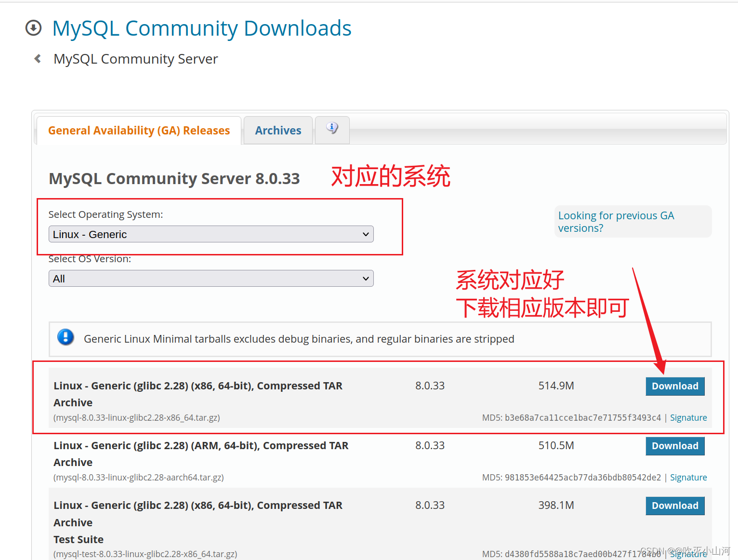
Task: Click filename mysql-8.0.33-linux-glibc2.28-x86_64.tar.gz
Action: click(x=137, y=418)
